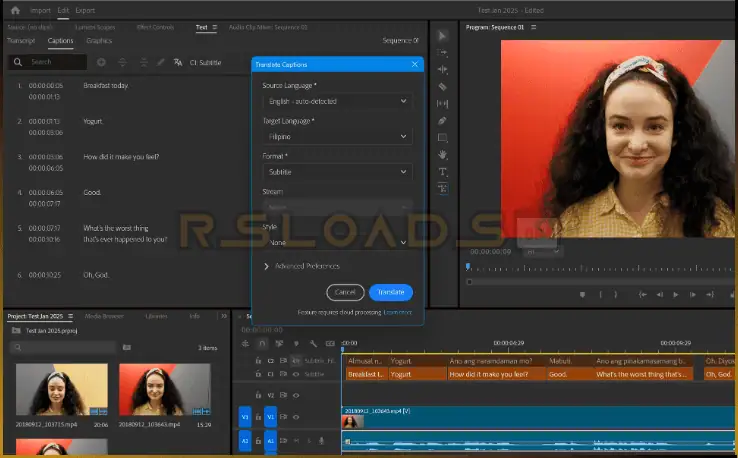Toggle visibility of translated Subtitle C2 track
Image resolution: width=738 pixels, height=458 pixels.
296,361
